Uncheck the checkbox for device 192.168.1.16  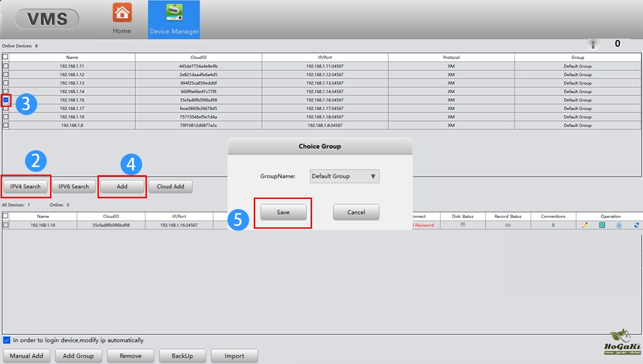coord(6,100)
